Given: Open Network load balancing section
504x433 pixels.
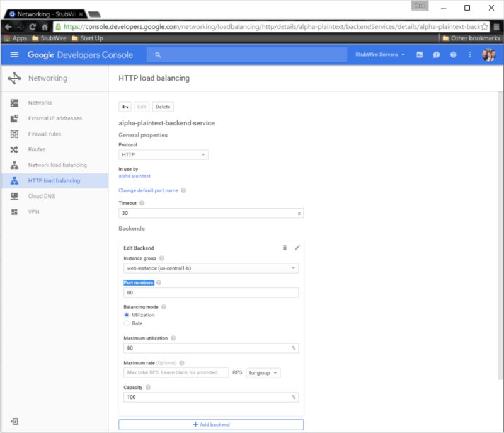Looking at the screenshot, I should point(56,165).
